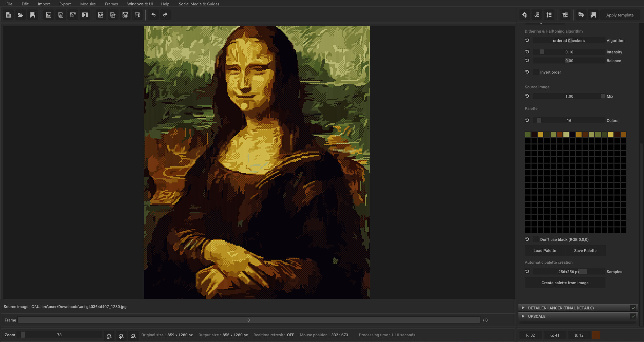Undo the last action
Screen dimensions: 644x342
tap(153, 15)
